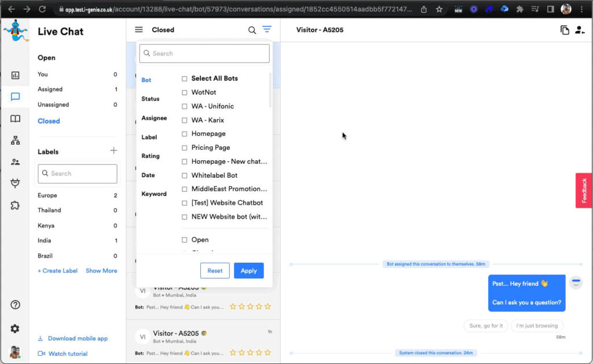
Task: Add a new label with plus icon
Action: (x=114, y=151)
